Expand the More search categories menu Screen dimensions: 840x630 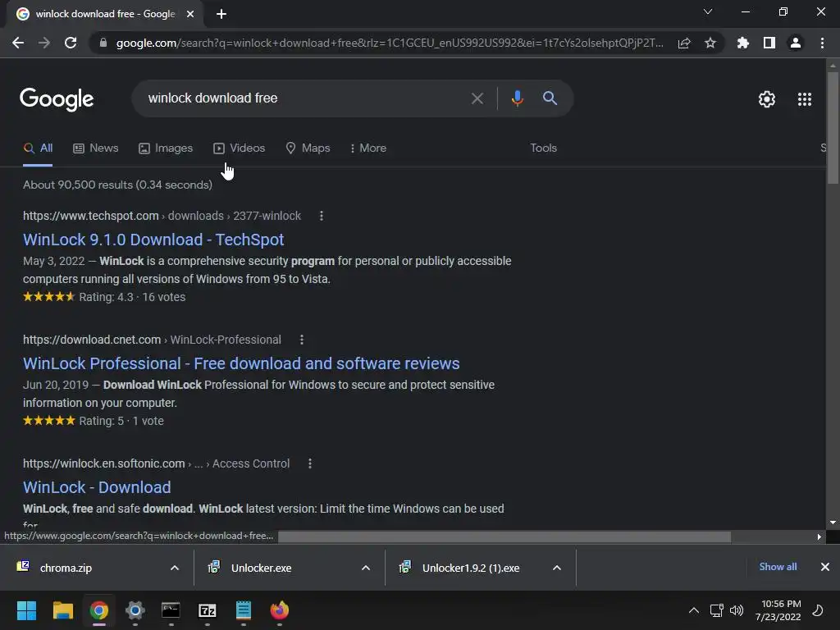coord(368,148)
